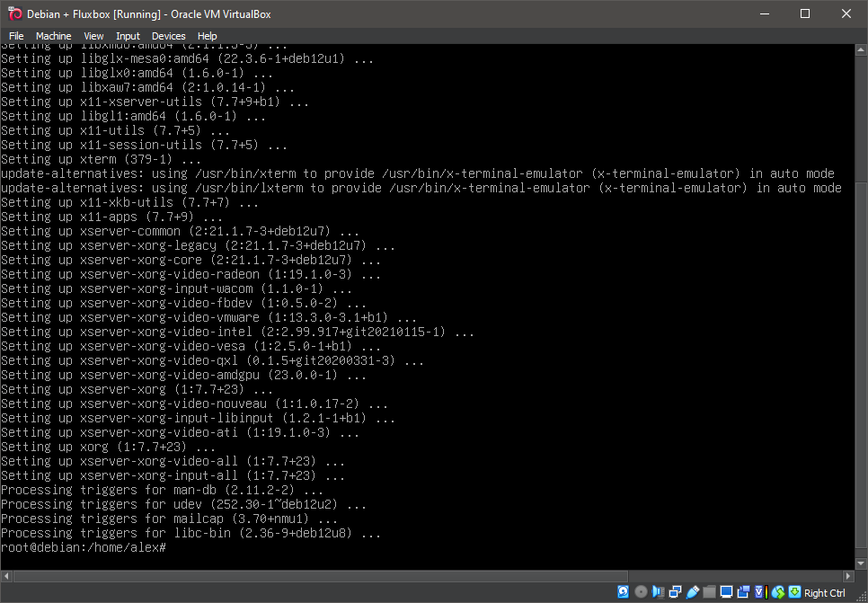This screenshot has height=603, width=868.
Task: Open the Help menu
Action: coord(208,36)
